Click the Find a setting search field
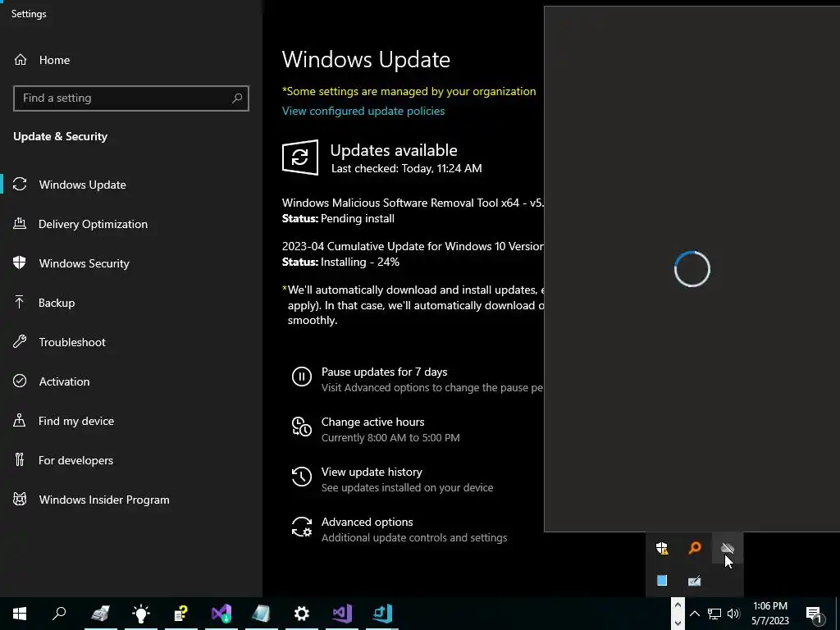This screenshot has height=630, width=840. click(x=130, y=98)
